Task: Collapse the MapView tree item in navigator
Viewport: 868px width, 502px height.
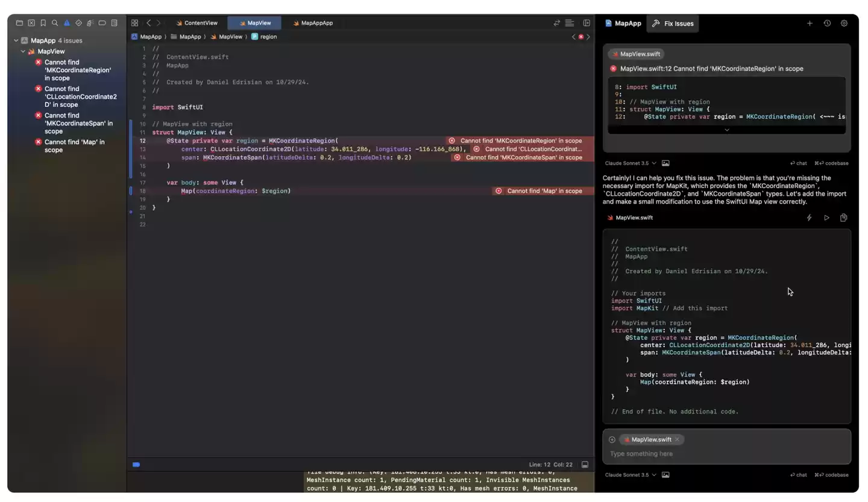Action: coord(23,51)
